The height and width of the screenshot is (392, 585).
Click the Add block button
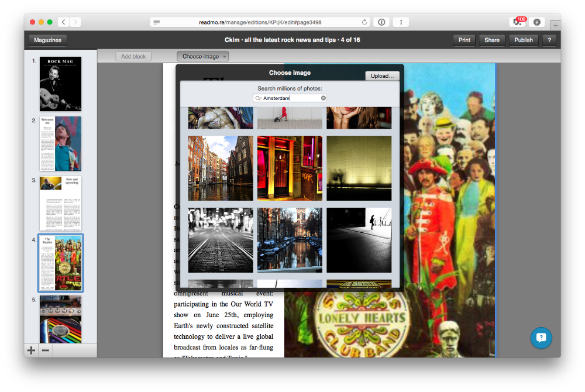(x=133, y=56)
